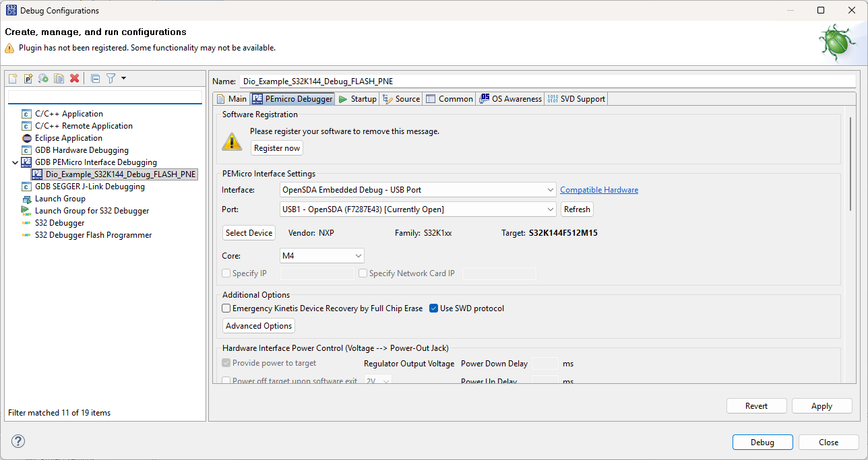
Task: Open the Core M4 dropdown
Action: [x=322, y=256]
